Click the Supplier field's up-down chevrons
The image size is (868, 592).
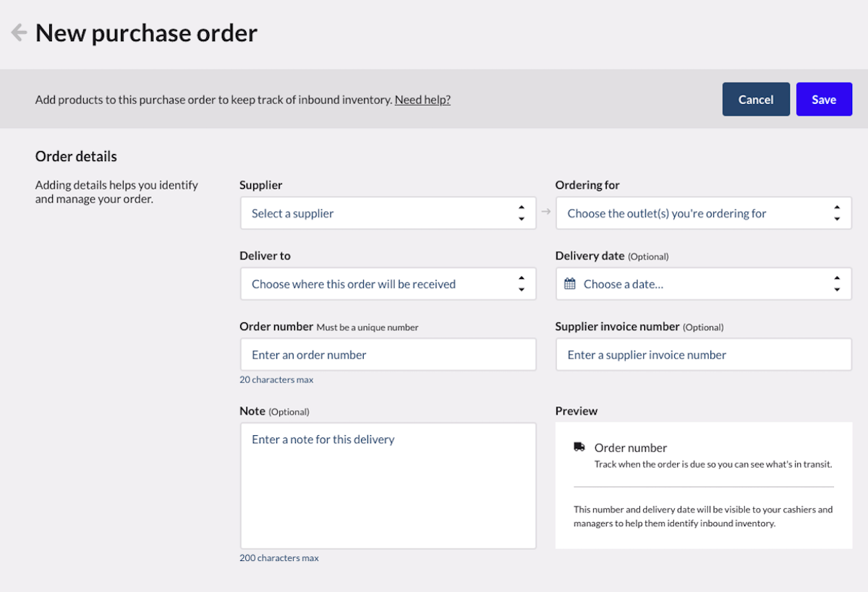pyautogui.click(x=521, y=213)
